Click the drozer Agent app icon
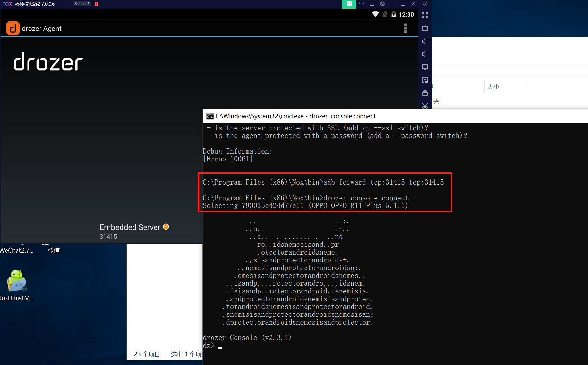Image resolution: width=588 pixels, height=365 pixels. coord(13,29)
